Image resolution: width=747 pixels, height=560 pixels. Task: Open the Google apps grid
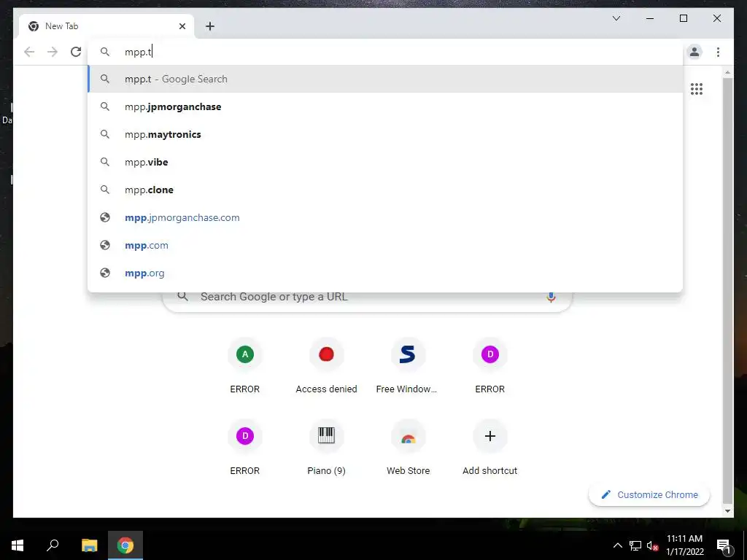pos(697,89)
